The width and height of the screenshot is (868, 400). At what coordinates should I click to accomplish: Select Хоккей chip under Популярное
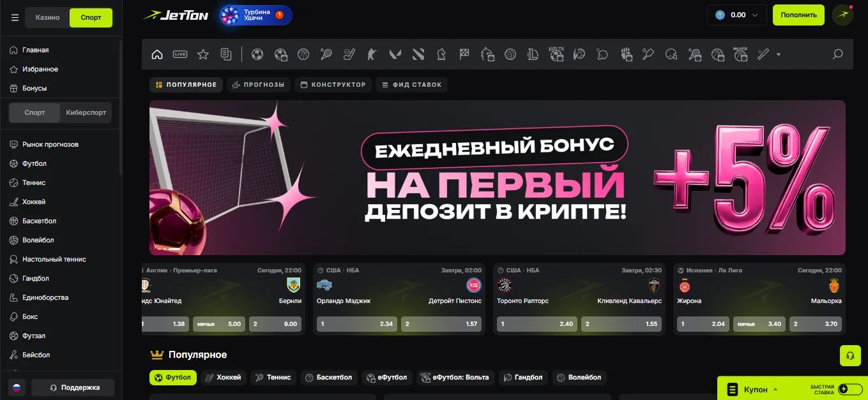(x=224, y=377)
